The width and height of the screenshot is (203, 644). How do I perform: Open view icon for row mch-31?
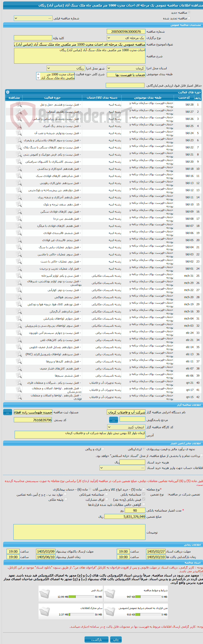pyautogui.click(x=19, y=276)
